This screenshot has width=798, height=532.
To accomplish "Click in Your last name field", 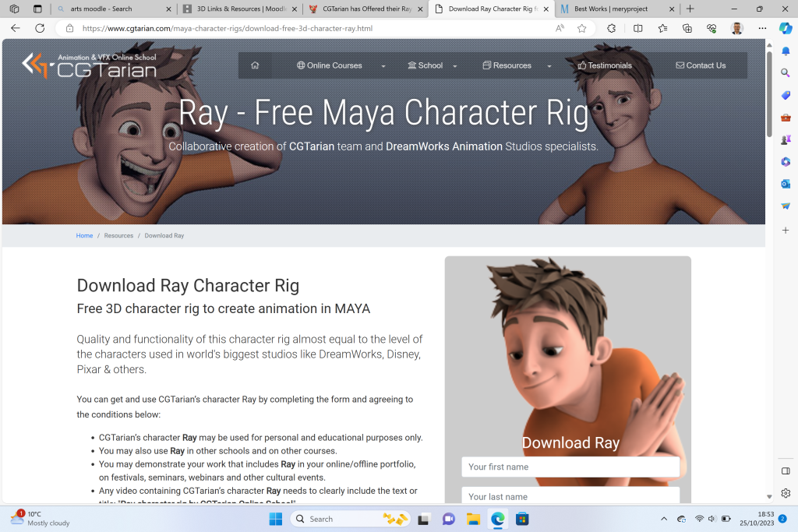I will coord(570,495).
